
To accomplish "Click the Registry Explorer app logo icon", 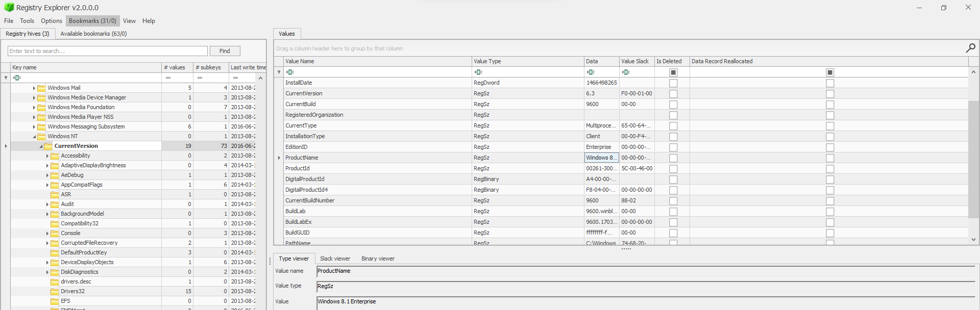I will point(9,7).
